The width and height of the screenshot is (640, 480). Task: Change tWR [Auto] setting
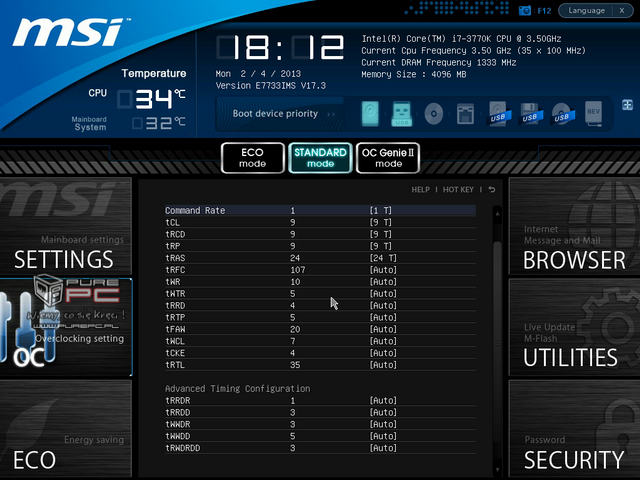coord(383,282)
